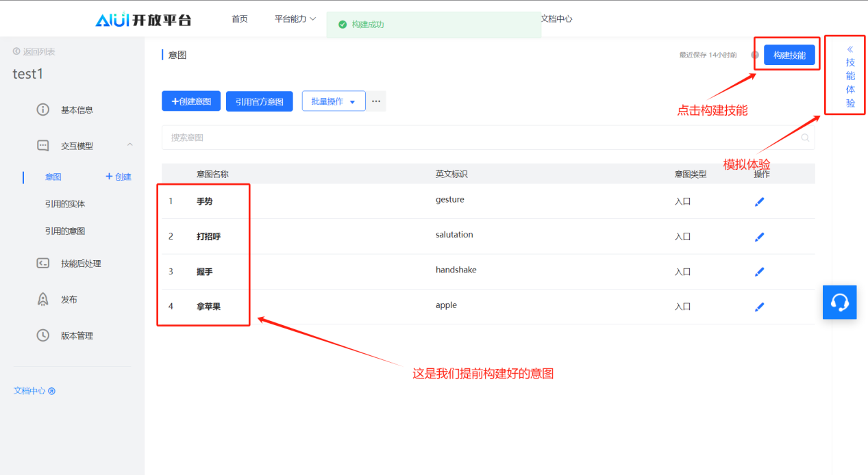The height and width of the screenshot is (475, 868).
Task: Click the clock icon for 版本管理
Action: tap(43, 335)
